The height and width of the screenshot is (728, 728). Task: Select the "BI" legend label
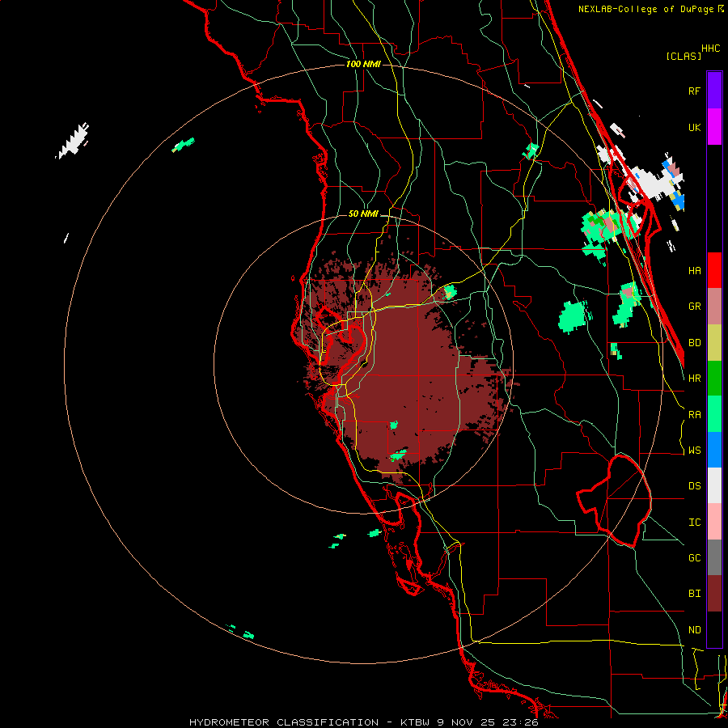tap(694, 594)
